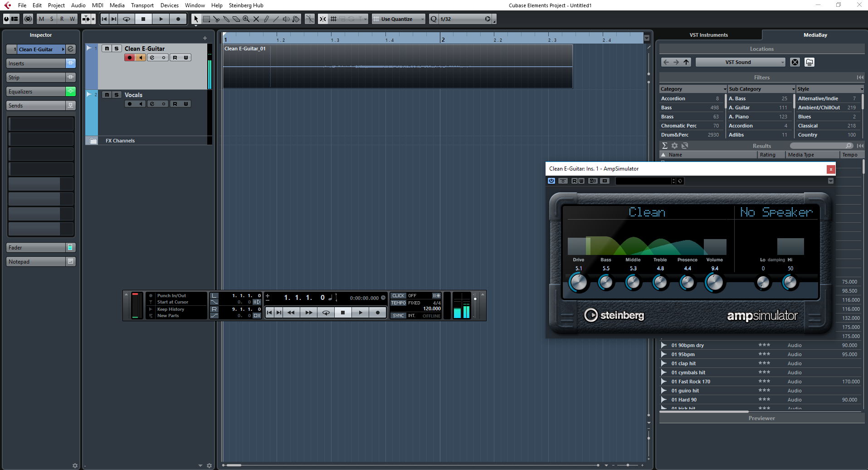Click the Clean amp model name

pos(647,212)
